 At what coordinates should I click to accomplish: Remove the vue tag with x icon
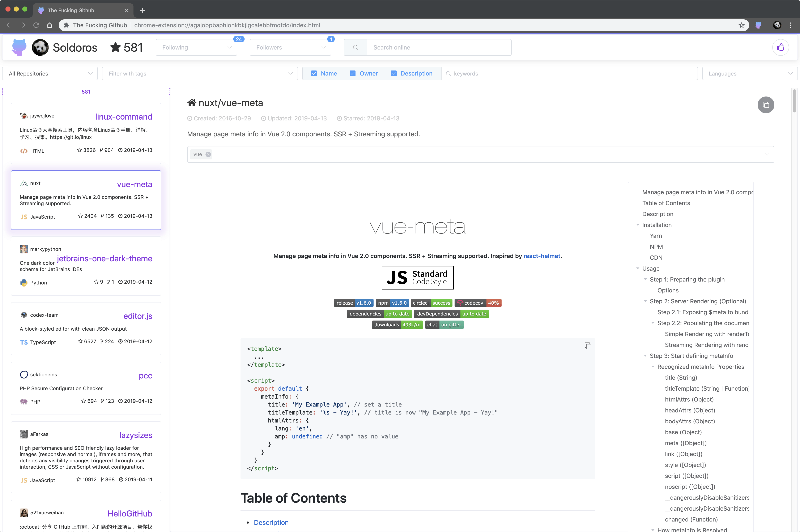tap(208, 154)
